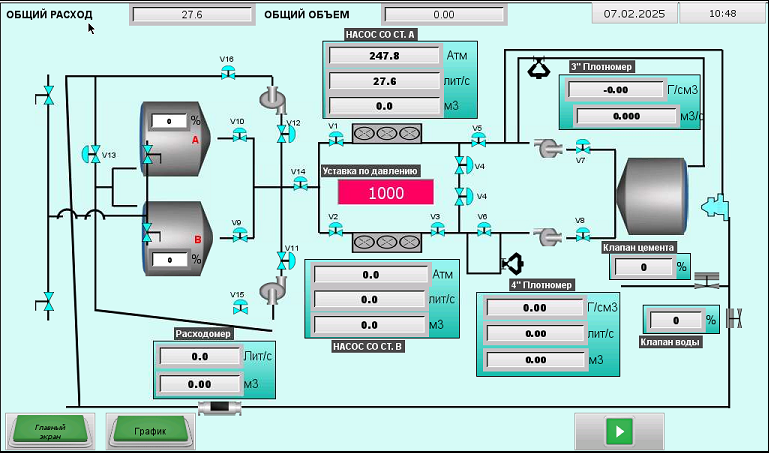Click valve V13 icon
769x453 pixels.
tap(92, 154)
